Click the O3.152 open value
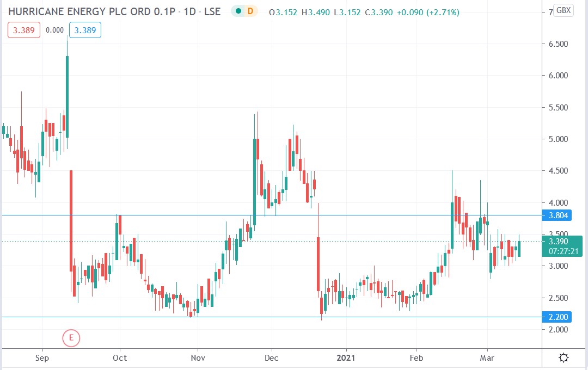Viewport: 588px width, 370px height. [x=283, y=11]
